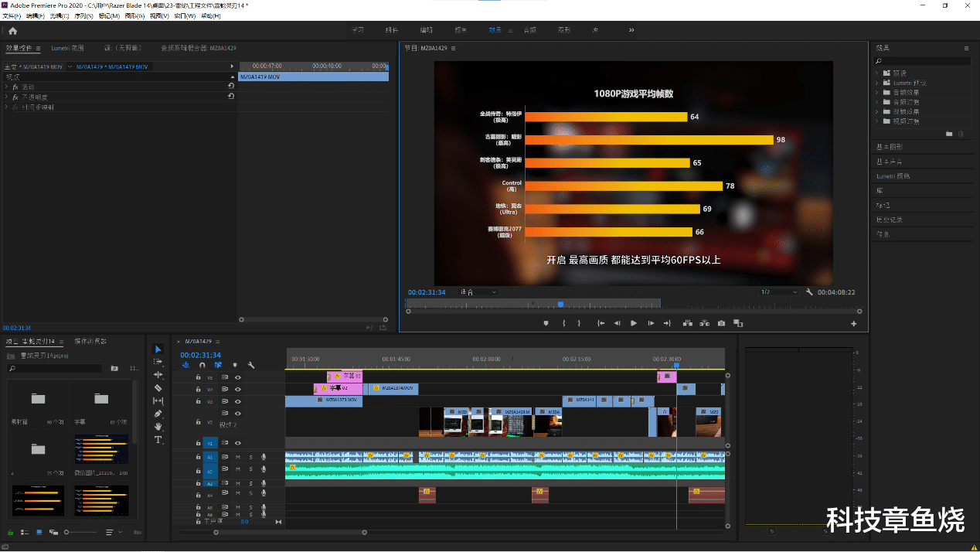Toggle Snap magnet in timeline
Viewport: 980px width, 552px height.
coord(202,365)
